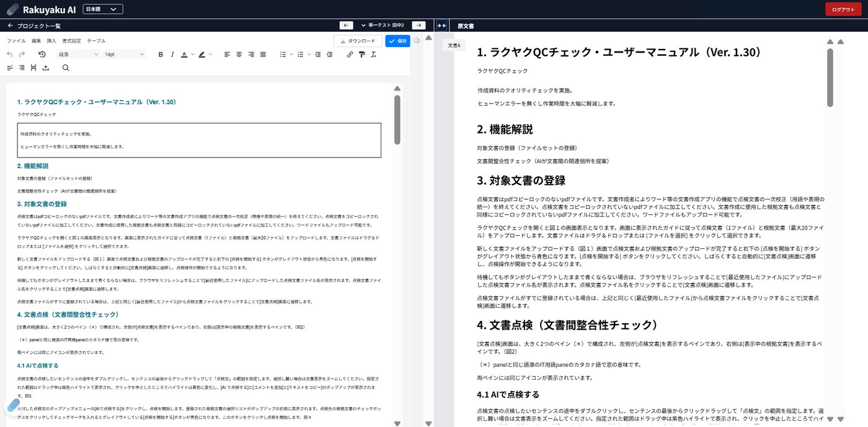868x427 pixels.
Task: Insert page break icon
Action: click(x=33, y=68)
